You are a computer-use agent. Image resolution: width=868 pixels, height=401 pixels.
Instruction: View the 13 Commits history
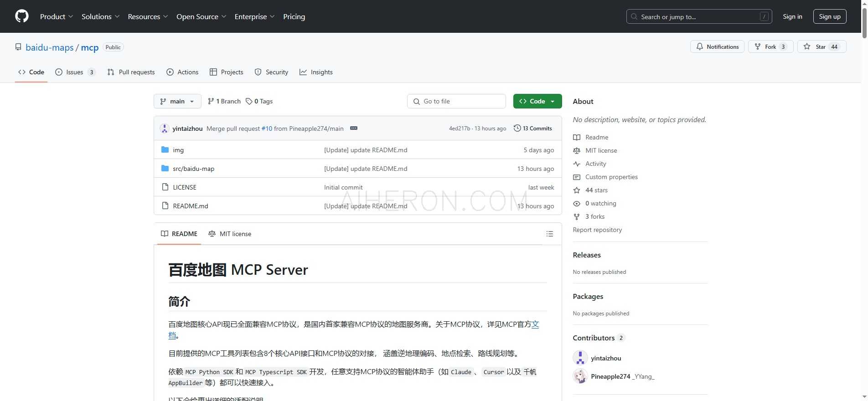(x=532, y=129)
